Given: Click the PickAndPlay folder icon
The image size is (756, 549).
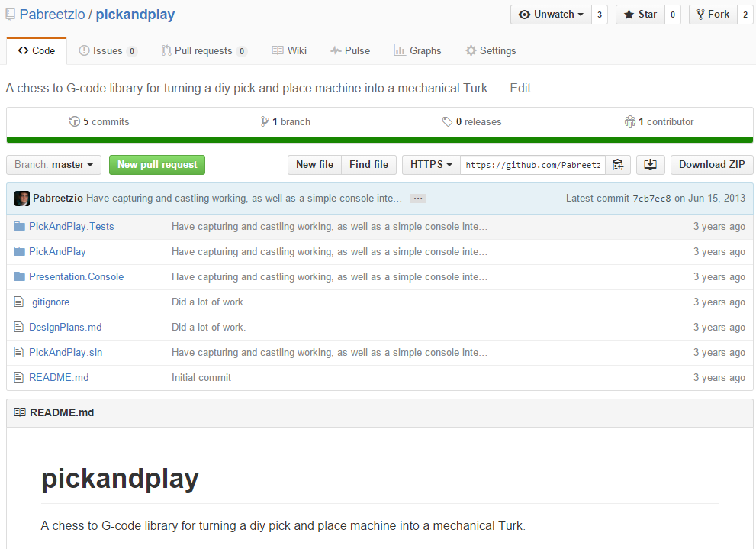Looking at the screenshot, I should 19,251.
